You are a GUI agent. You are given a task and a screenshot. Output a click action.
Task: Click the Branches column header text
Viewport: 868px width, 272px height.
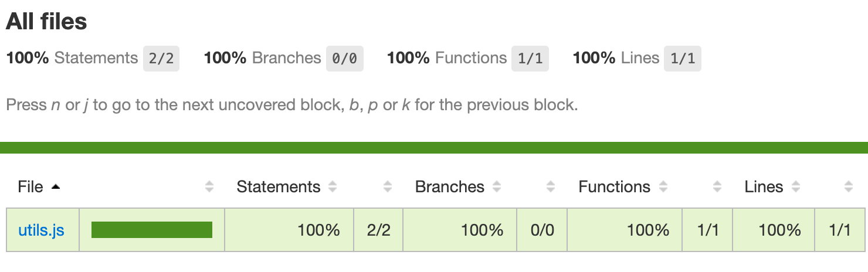(450, 187)
